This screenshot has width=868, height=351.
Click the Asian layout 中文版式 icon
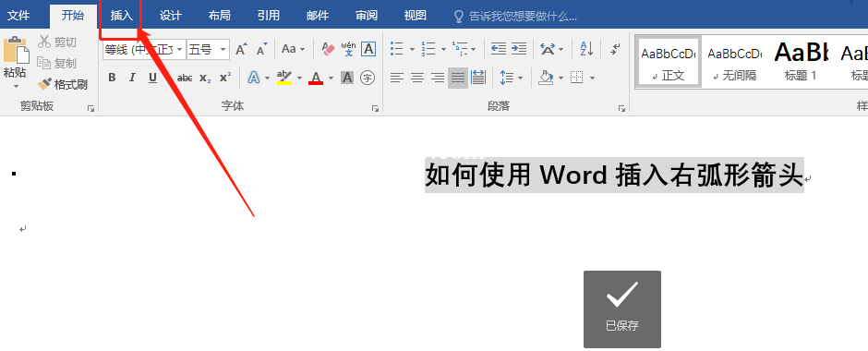(548, 49)
